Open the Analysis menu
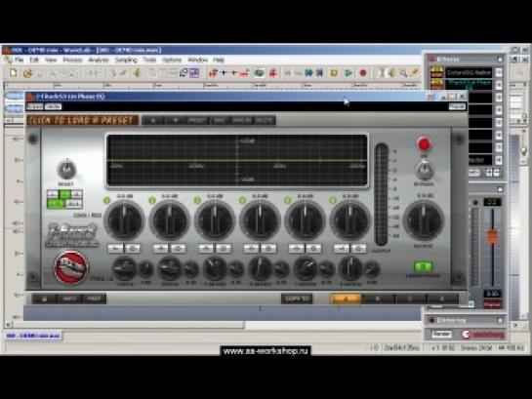This screenshot has width=532, height=399. pyautogui.click(x=99, y=60)
